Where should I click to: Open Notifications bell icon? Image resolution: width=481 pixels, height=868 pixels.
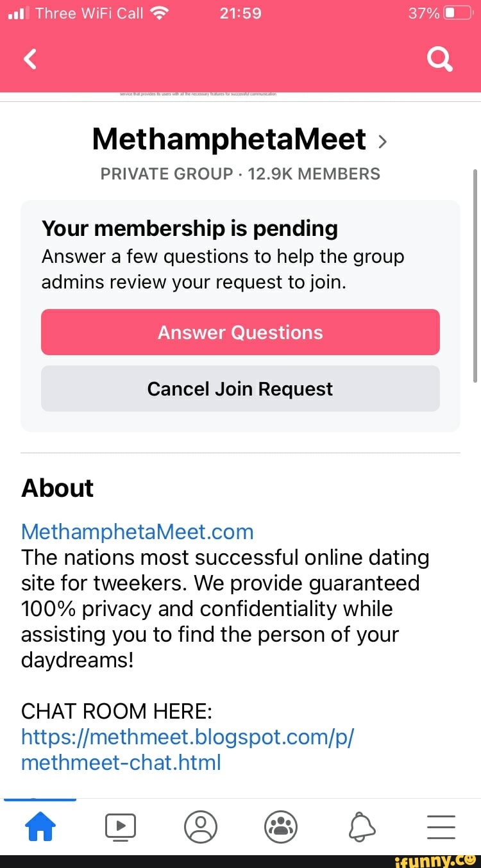361,826
